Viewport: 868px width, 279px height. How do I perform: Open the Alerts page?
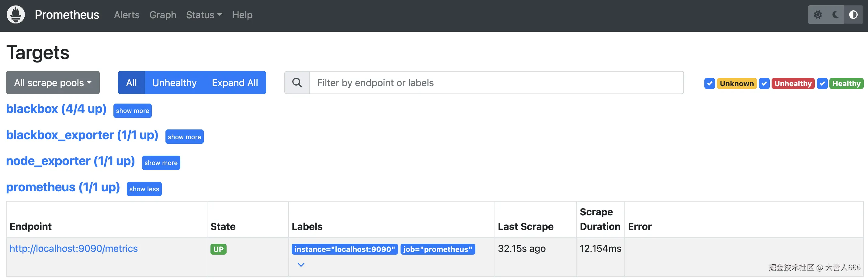tap(127, 15)
